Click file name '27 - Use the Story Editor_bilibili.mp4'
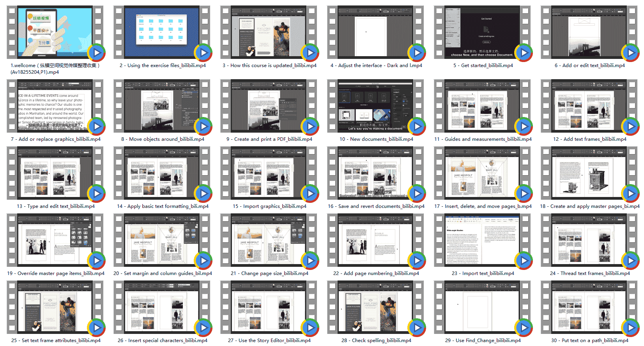The height and width of the screenshot is (346, 644). point(269,341)
